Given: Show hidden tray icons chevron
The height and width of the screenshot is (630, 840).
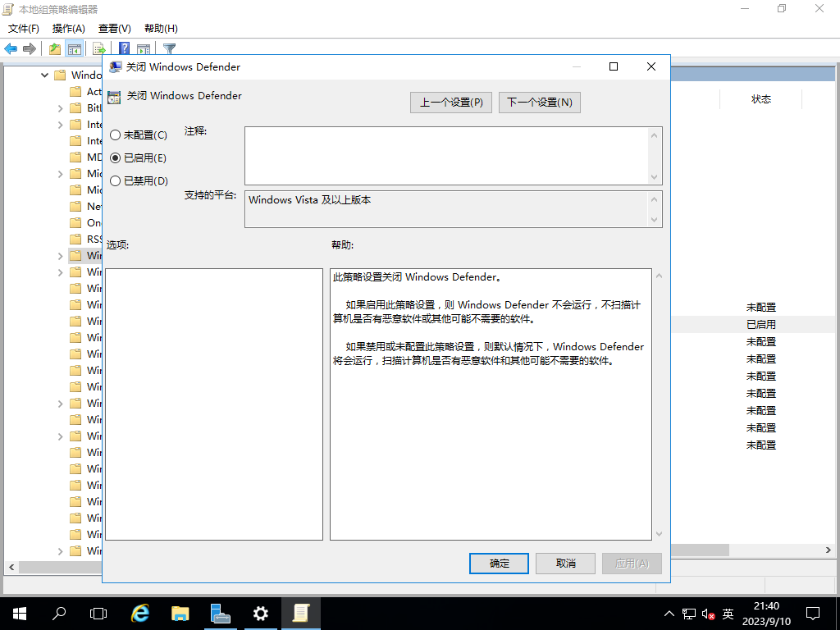Looking at the screenshot, I should pos(669,614).
